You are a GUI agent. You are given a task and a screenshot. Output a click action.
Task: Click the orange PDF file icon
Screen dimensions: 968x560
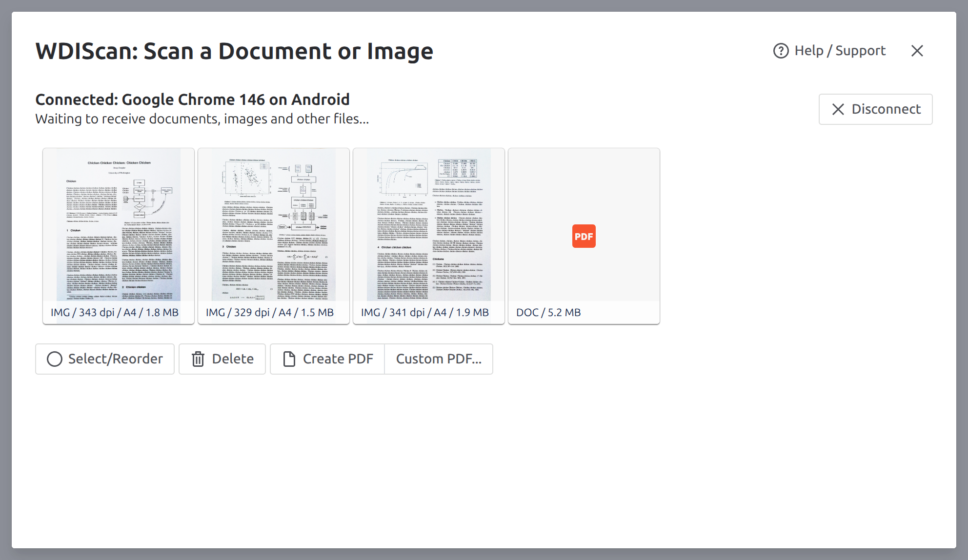coord(584,236)
